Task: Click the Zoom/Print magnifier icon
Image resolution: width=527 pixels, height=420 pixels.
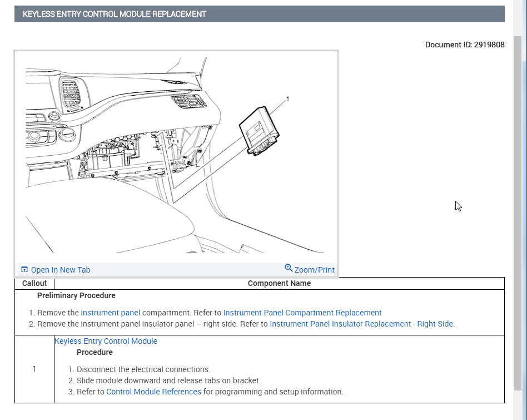Action: click(289, 268)
